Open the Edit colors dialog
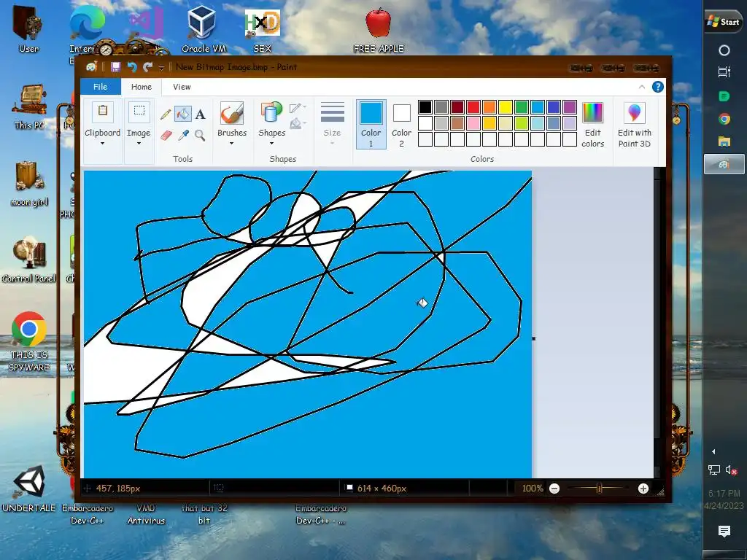The image size is (747, 560). (592, 125)
